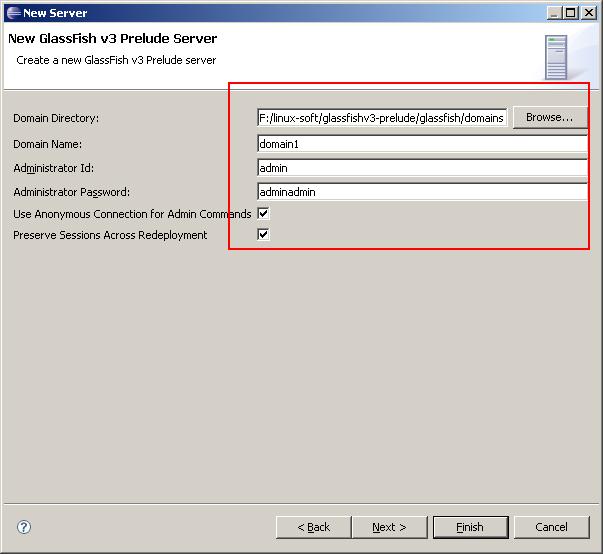
Task: Click Finish to create the server
Action: coord(470,527)
